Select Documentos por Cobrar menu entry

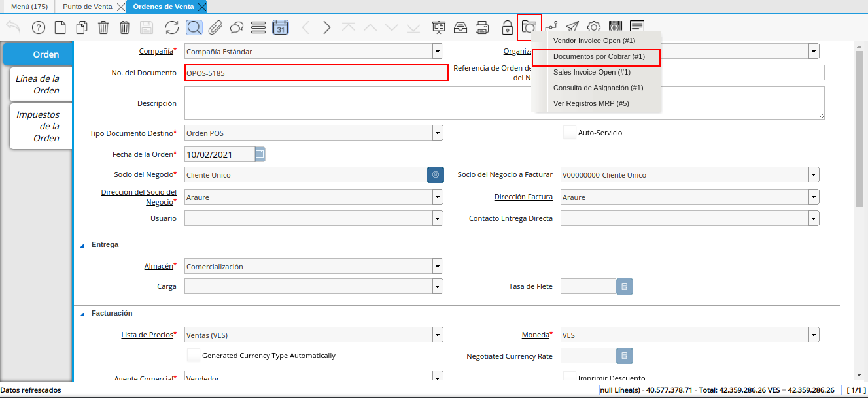[599, 57]
